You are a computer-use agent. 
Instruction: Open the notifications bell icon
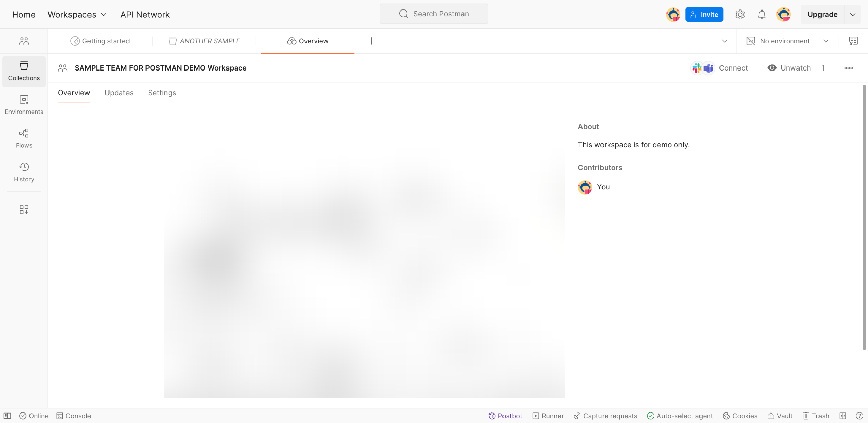pyautogui.click(x=762, y=15)
